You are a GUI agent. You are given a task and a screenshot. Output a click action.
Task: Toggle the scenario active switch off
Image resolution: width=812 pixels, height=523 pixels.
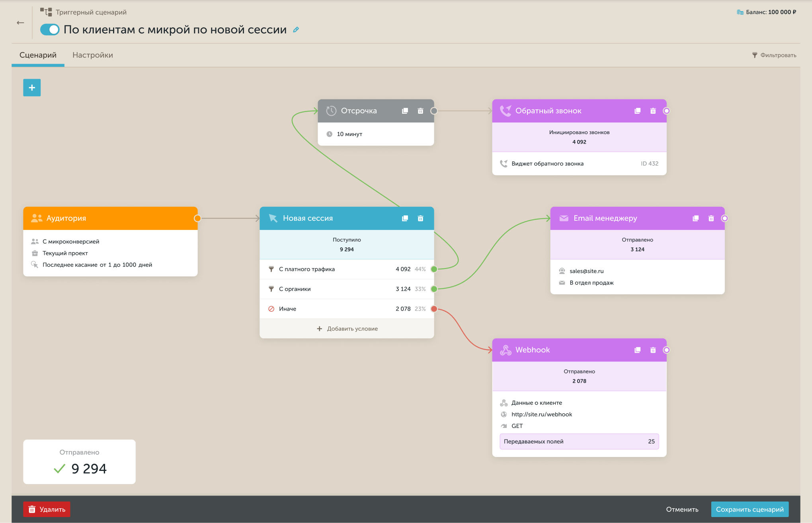pos(50,29)
